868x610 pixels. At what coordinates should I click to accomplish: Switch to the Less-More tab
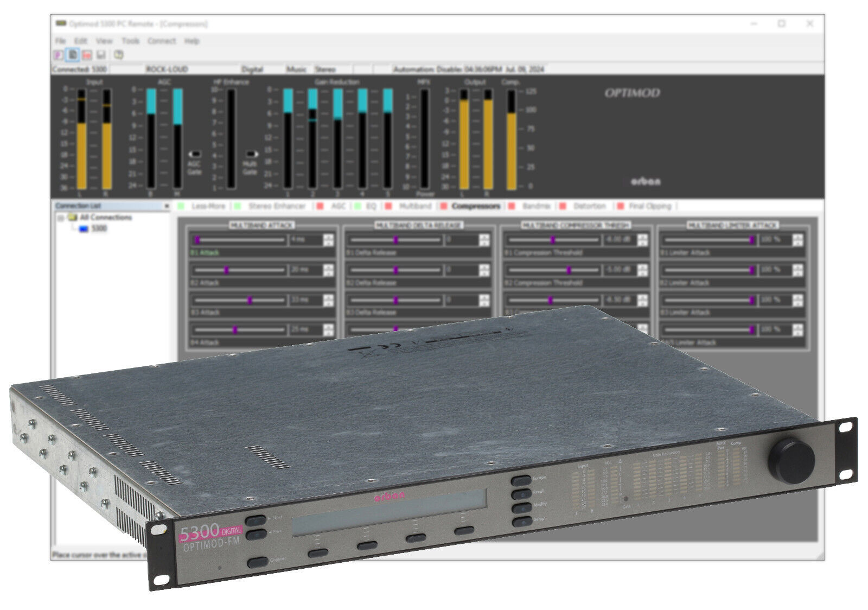202,206
